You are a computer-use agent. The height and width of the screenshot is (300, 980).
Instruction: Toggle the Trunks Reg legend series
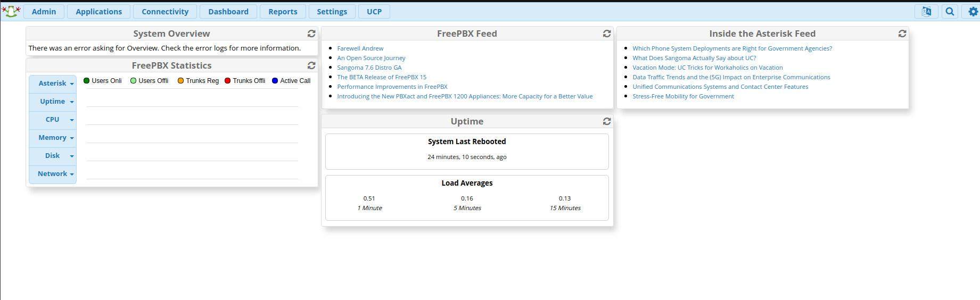coord(198,81)
